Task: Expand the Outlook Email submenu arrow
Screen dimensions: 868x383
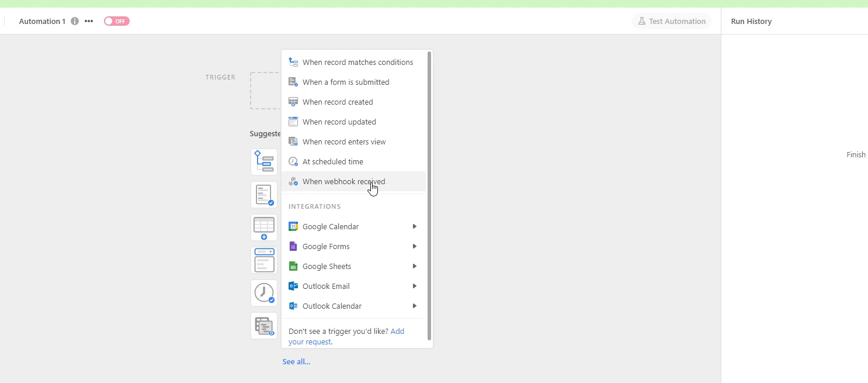Action: [x=414, y=286]
